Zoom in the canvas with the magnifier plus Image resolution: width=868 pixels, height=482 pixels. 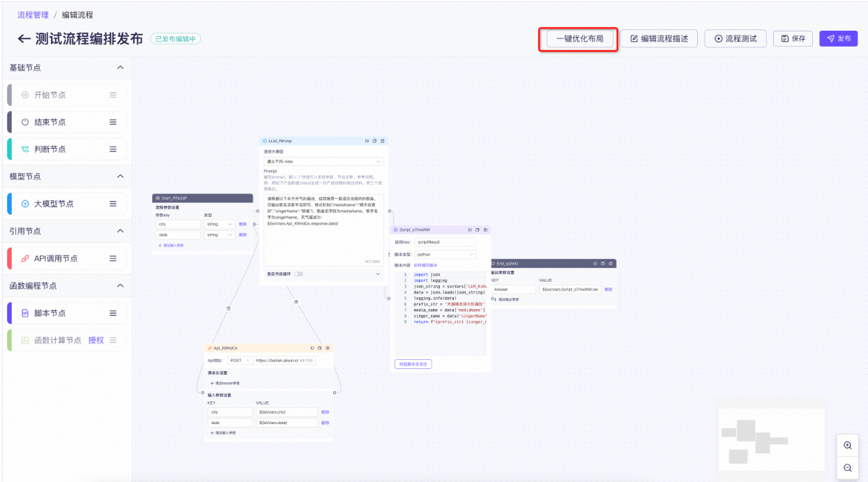click(848, 445)
